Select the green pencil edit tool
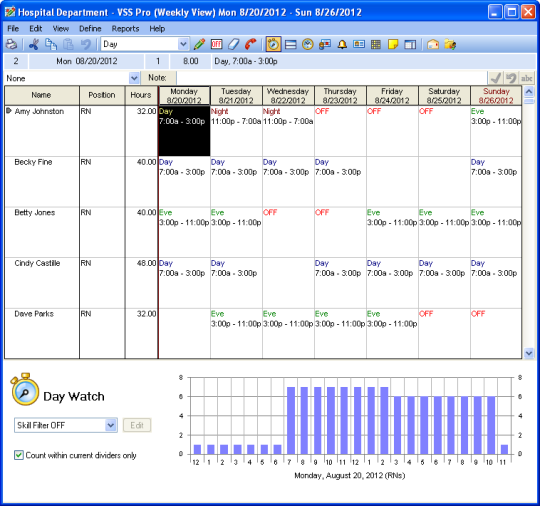This screenshot has height=506, width=540. pos(199,44)
